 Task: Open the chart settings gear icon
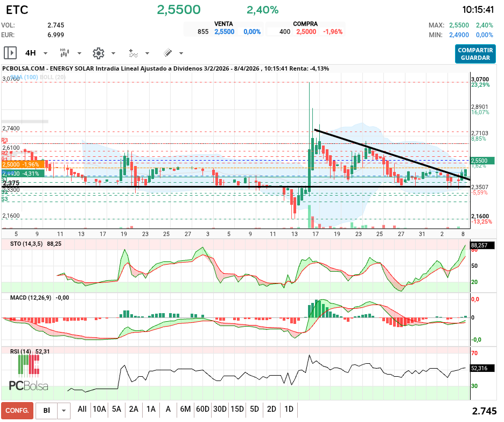[x=99, y=53]
